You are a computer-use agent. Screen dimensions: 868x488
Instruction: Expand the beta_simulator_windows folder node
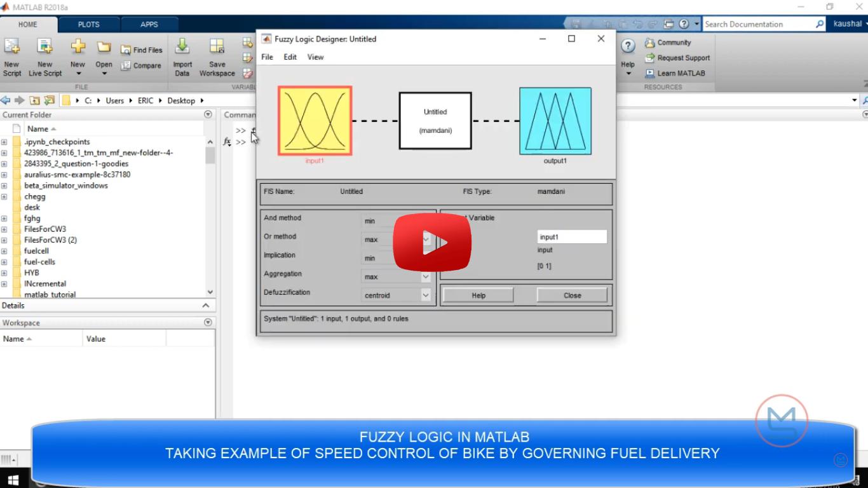4,186
